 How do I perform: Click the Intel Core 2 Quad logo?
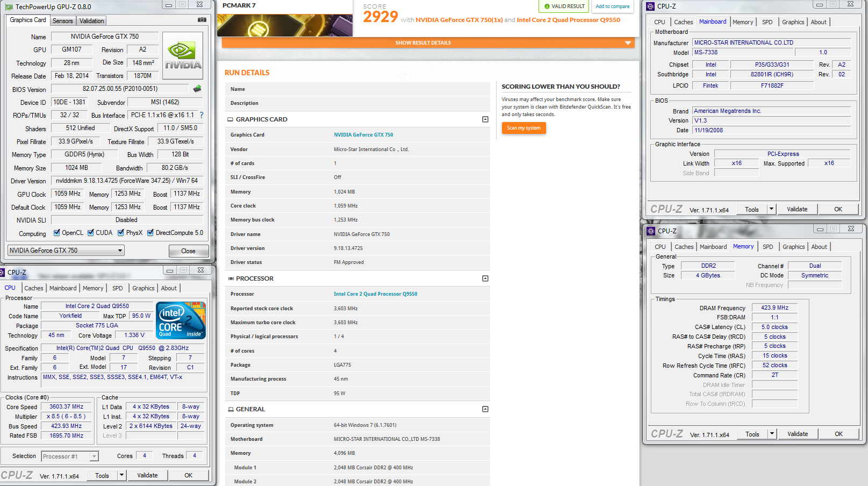pos(181,320)
